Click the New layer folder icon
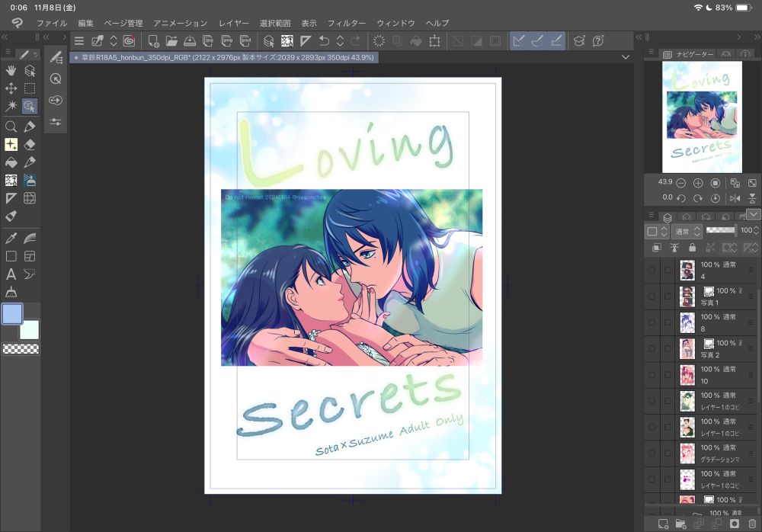762x532 pixels. tap(680, 524)
